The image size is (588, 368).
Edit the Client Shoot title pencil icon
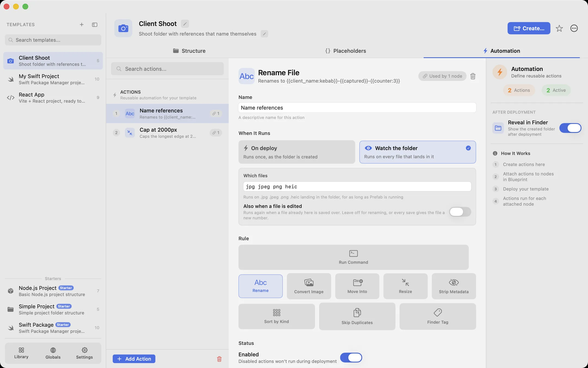[x=185, y=24]
